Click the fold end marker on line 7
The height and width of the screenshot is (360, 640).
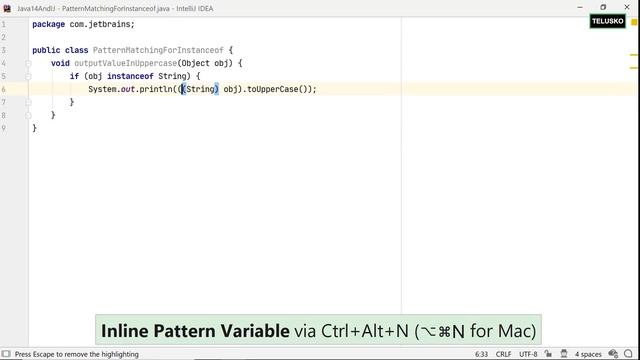click(28, 102)
